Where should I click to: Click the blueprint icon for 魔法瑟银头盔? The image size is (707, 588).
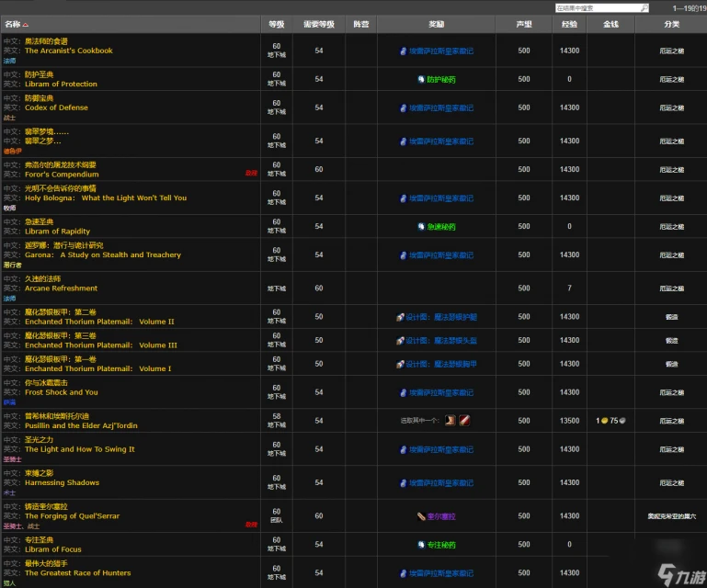pyautogui.click(x=401, y=340)
